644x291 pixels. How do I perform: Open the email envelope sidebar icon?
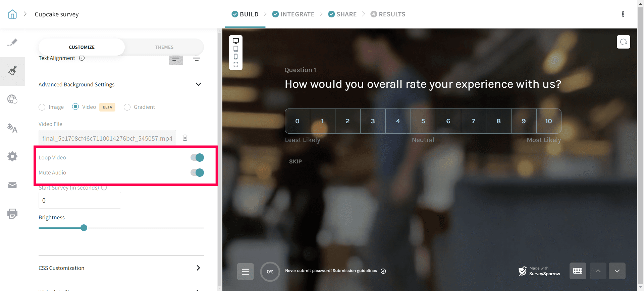click(12, 185)
